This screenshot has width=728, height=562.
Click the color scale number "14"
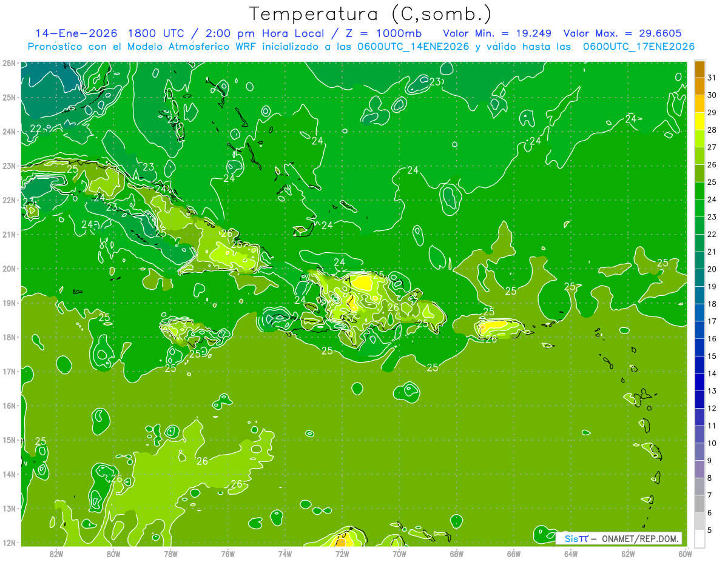[712, 373]
